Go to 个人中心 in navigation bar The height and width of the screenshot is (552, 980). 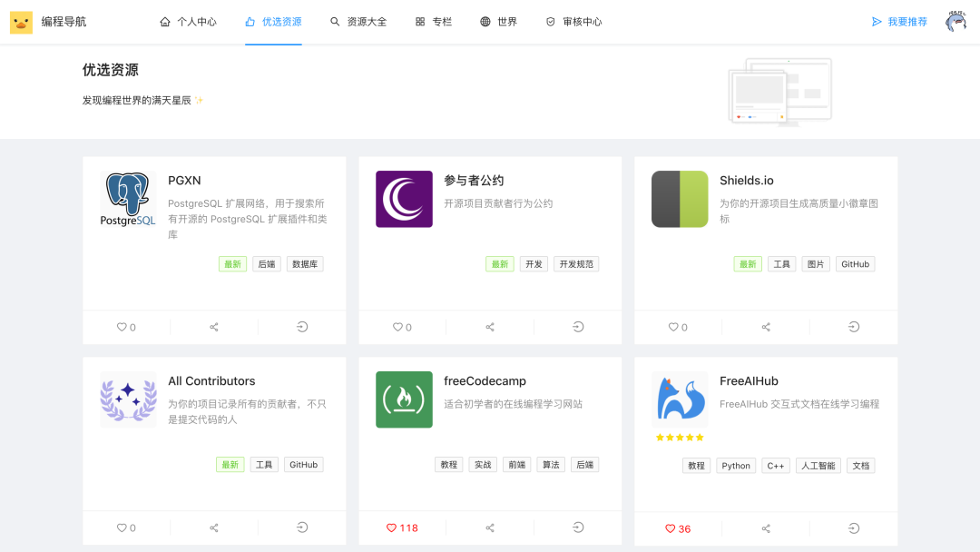point(188,22)
